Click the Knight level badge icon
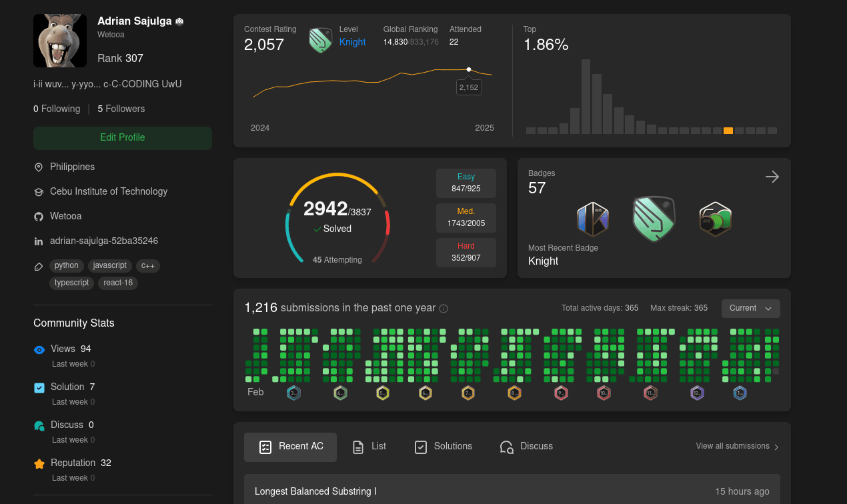847x504 pixels. (x=321, y=41)
